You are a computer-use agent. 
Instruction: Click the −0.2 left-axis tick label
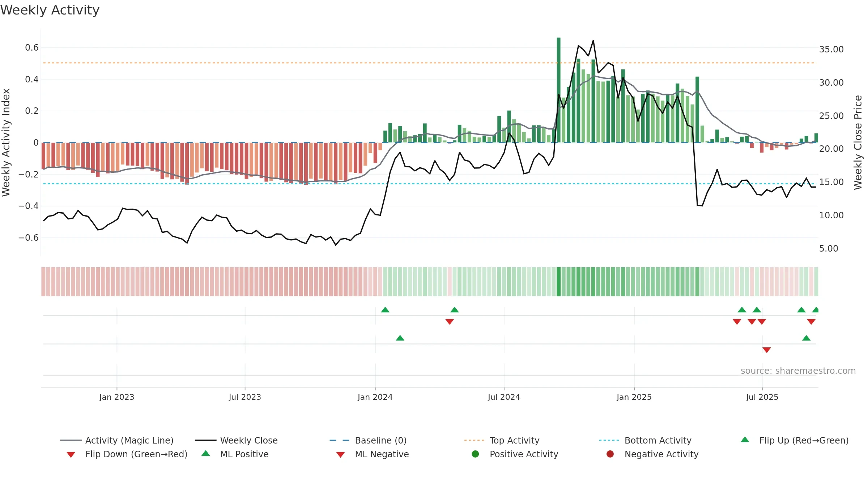(x=29, y=174)
